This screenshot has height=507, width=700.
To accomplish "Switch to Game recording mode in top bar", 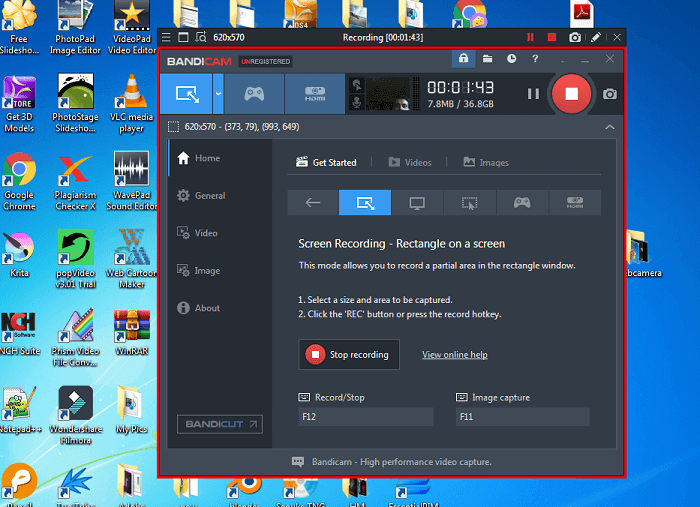I will click(254, 94).
